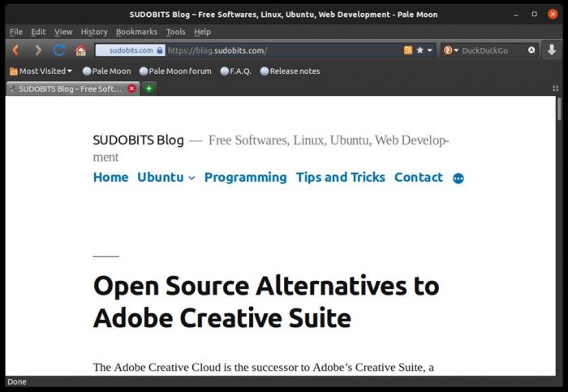Close the SUDOBITS Blog tab
The width and height of the screenshot is (568, 392).
click(131, 88)
